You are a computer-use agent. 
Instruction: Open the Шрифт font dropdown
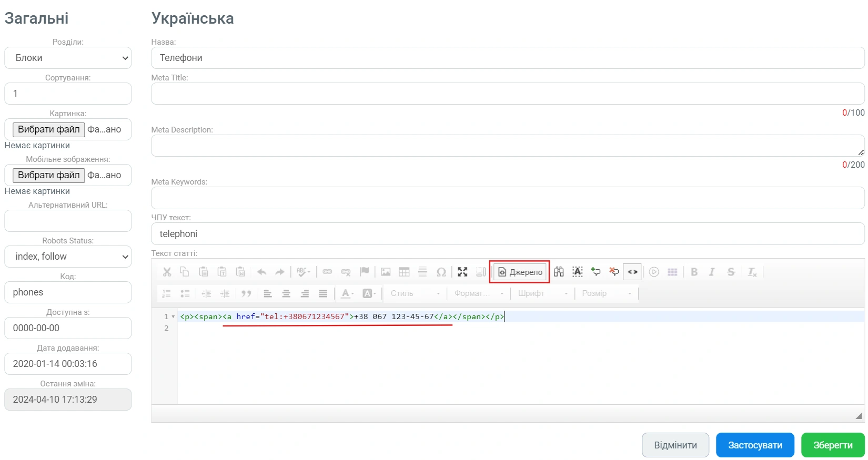click(543, 293)
